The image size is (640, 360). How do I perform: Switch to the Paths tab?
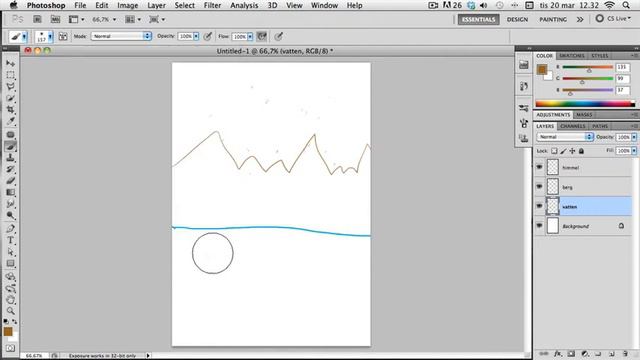click(x=600, y=126)
